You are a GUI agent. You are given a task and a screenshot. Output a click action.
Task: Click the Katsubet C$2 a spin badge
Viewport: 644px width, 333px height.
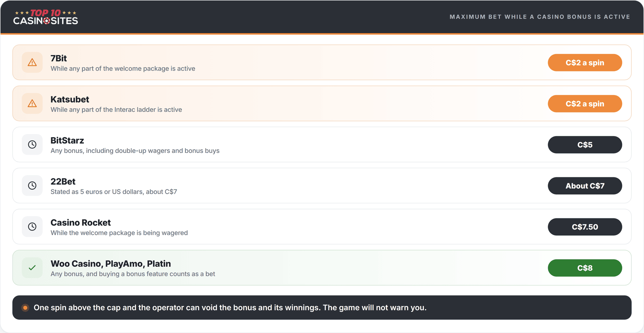pyautogui.click(x=585, y=104)
